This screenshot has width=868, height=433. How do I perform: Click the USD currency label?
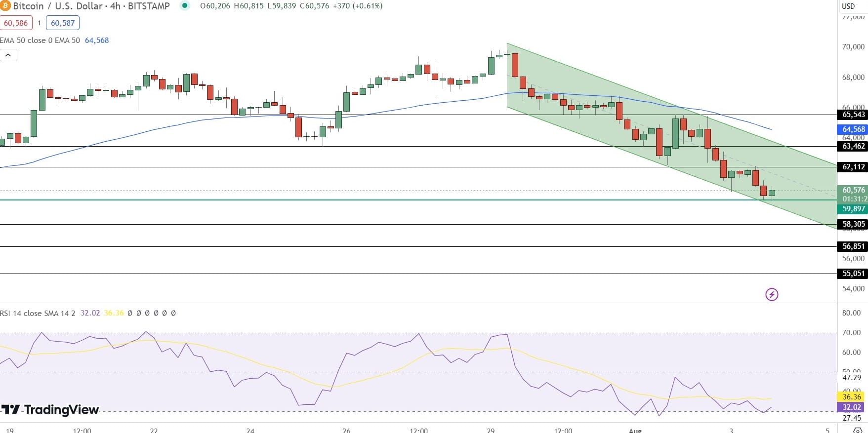848,6
